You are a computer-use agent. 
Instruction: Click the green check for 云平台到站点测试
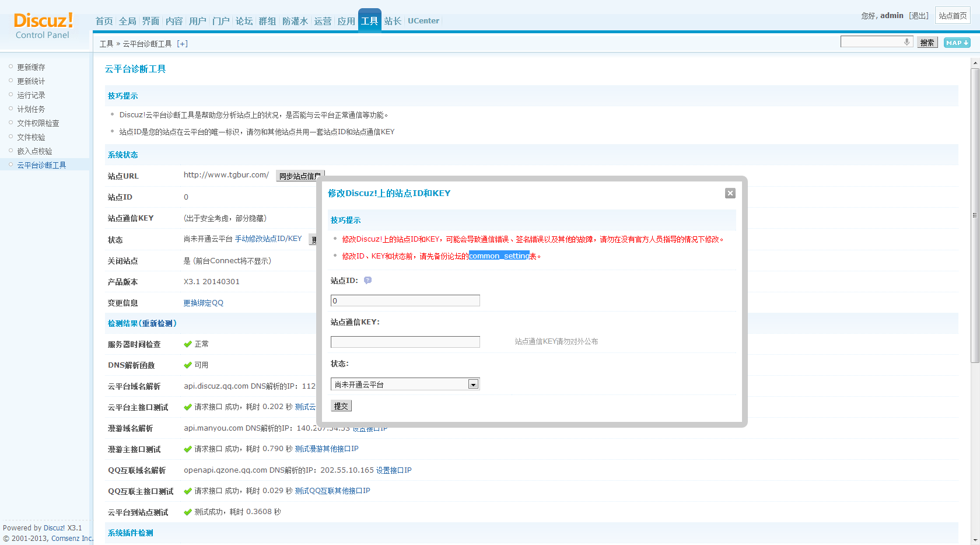point(188,512)
